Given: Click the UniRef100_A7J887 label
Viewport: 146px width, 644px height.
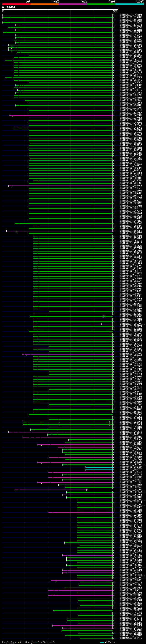Looking at the screenshot, I should [131, 85].
